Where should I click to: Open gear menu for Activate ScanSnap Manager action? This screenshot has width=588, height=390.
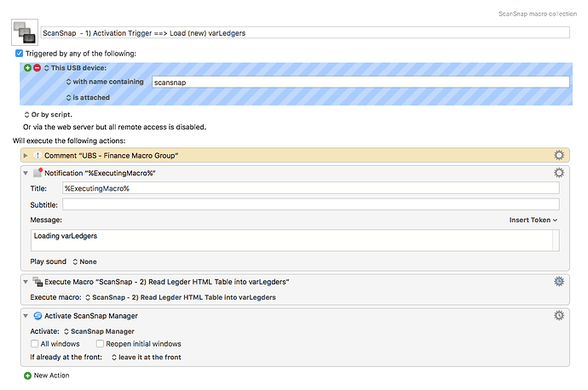tap(559, 315)
